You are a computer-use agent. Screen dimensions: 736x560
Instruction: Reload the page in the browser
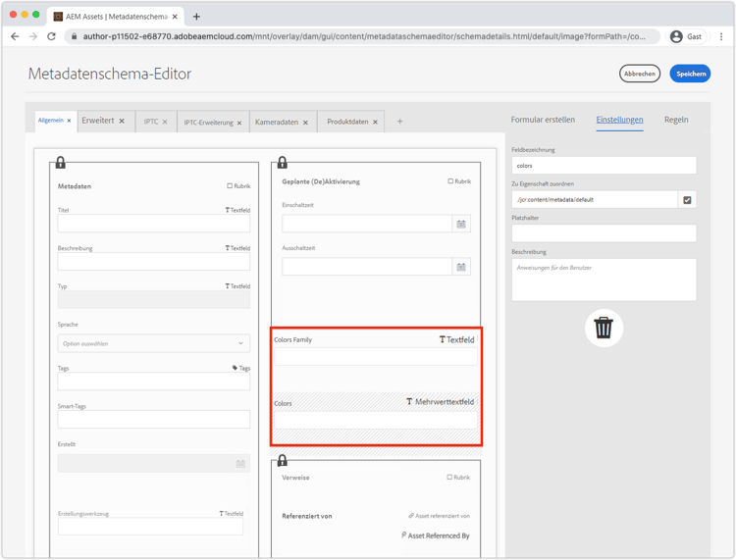point(51,36)
